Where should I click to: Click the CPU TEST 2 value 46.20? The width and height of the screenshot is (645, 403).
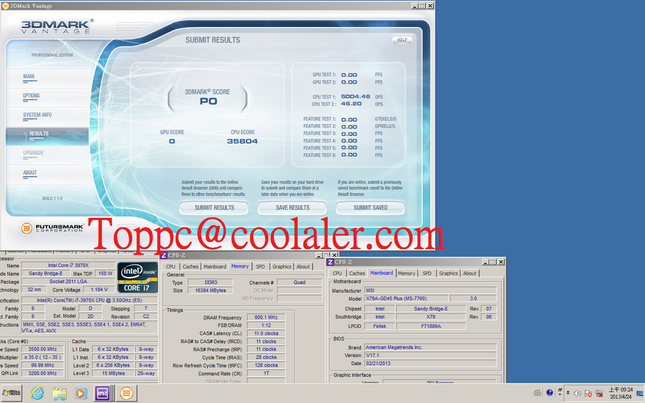click(x=351, y=104)
